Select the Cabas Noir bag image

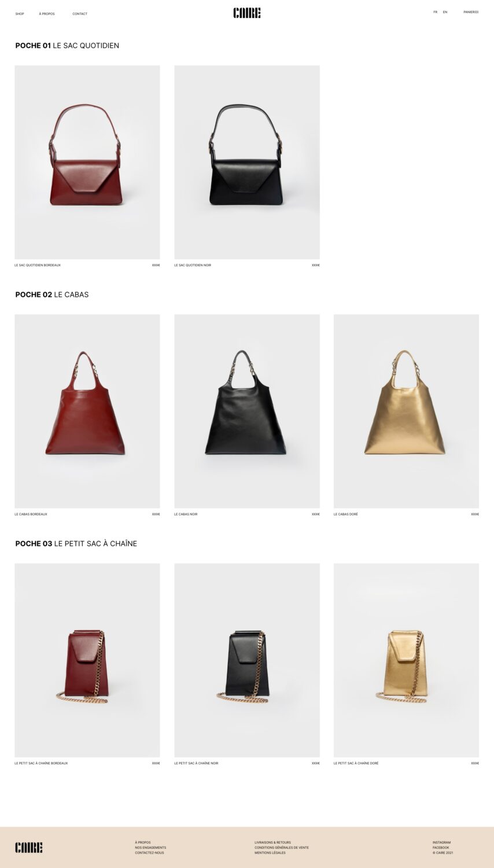pos(247,411)
